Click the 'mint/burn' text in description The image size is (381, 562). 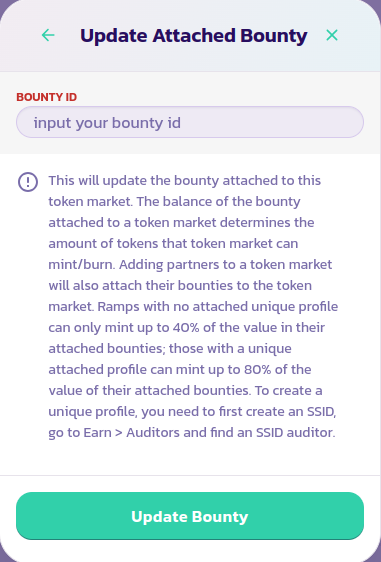point(82,265)
